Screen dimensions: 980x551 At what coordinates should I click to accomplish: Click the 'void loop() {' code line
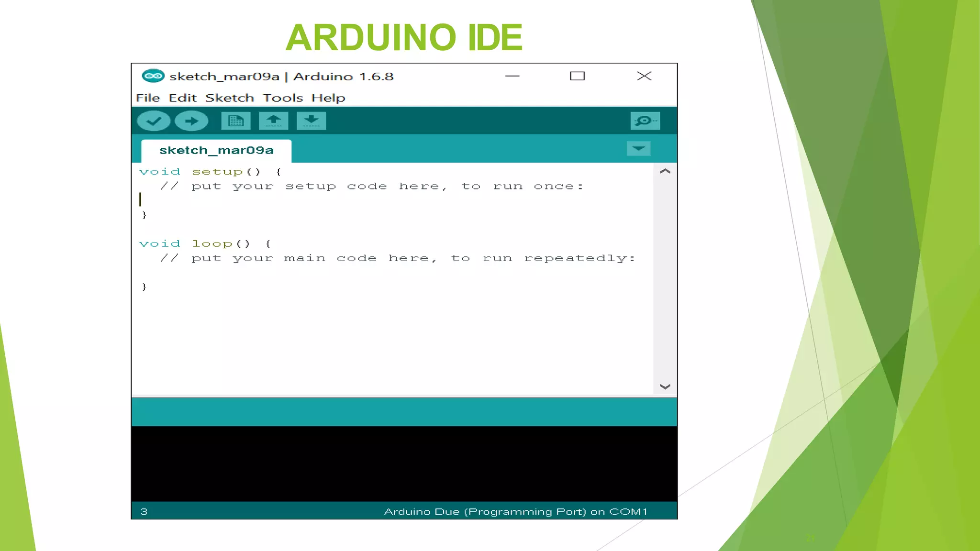205,244
